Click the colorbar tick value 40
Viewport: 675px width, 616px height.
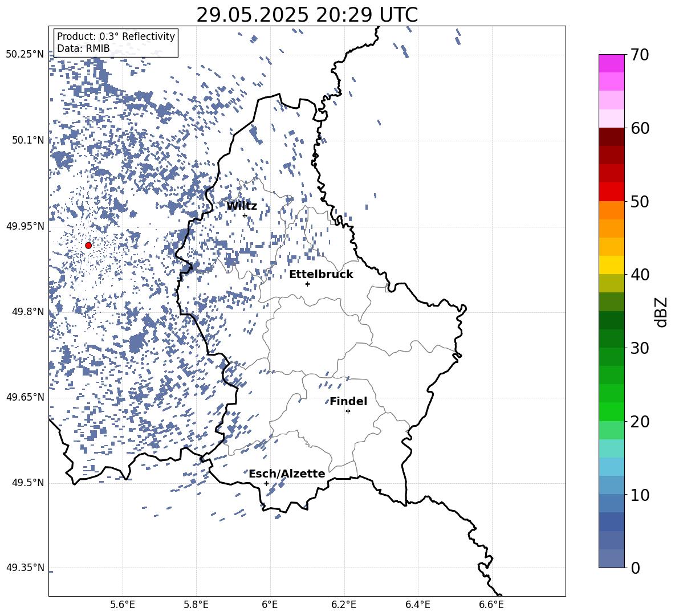tap(640, 275)
